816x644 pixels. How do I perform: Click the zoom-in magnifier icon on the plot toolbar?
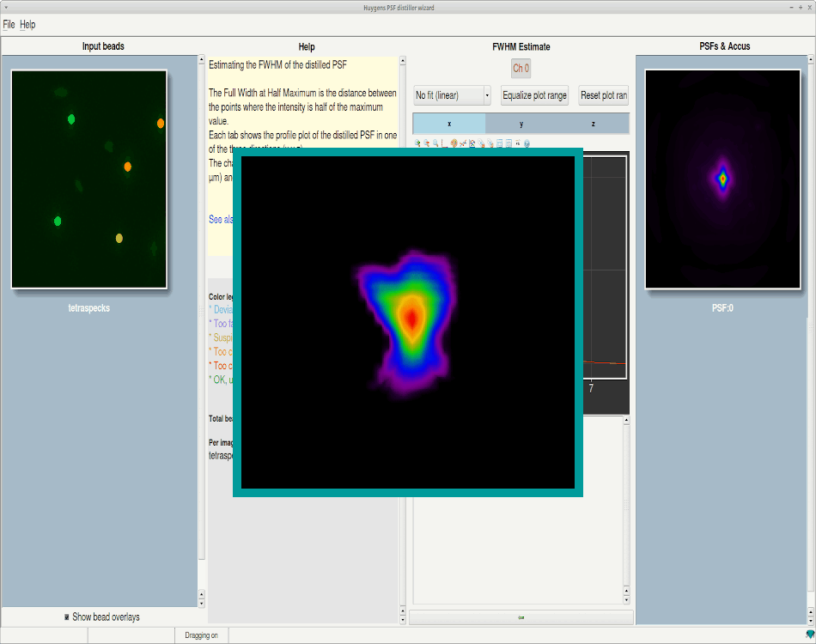tap(417, 143)
